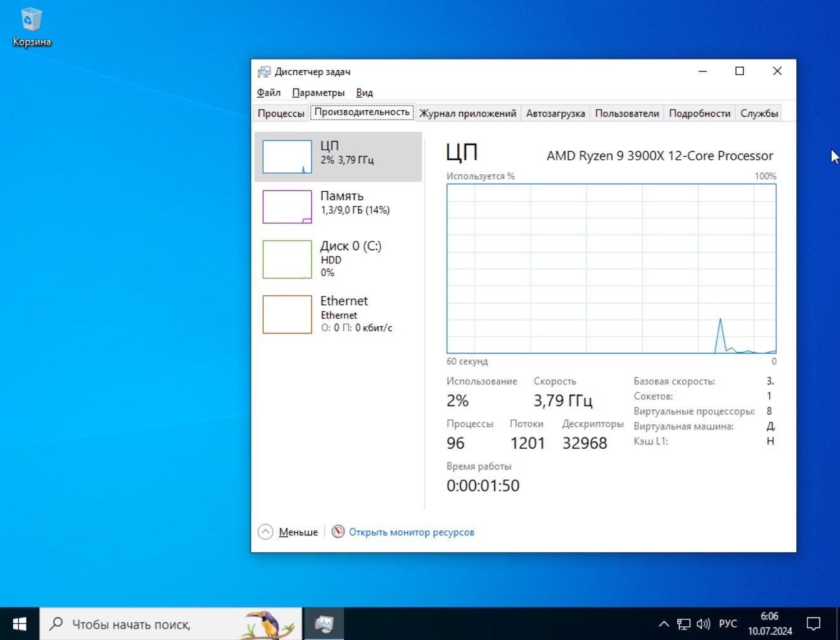Click the Task Manager taskbar button
Image resolution: width=840 pixels, height=640 pixels.
(324, 624)
